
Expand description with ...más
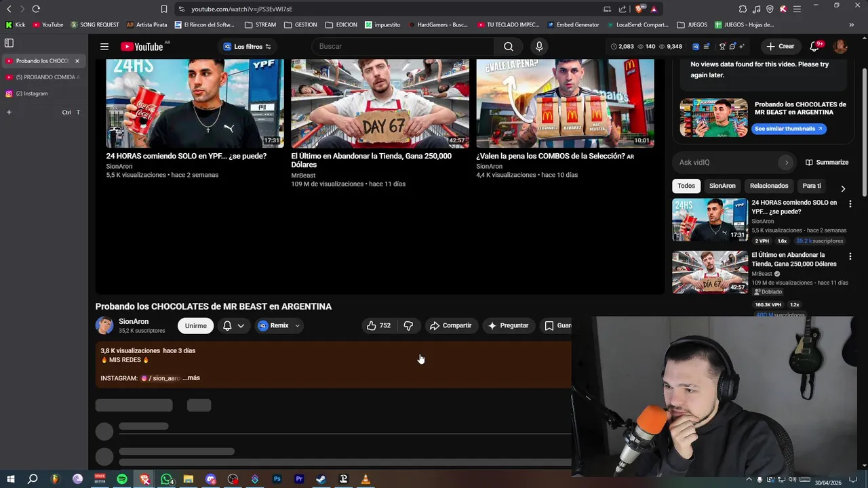[x=191, y=378]
